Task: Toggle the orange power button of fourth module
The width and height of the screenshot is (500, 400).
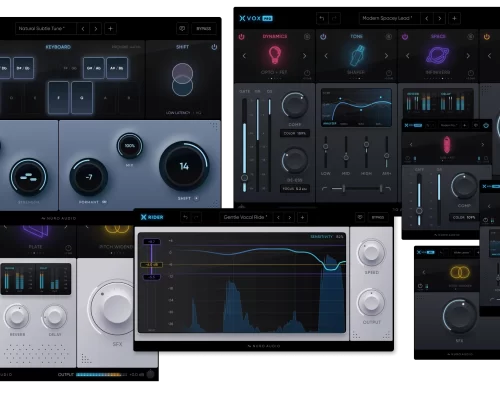Action: [487, 37]
